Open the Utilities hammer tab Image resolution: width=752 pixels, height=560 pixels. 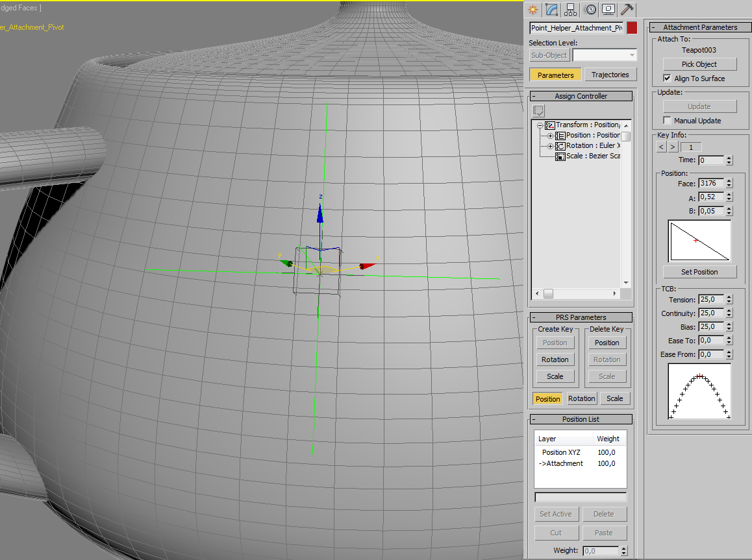[x=627, y=9]
